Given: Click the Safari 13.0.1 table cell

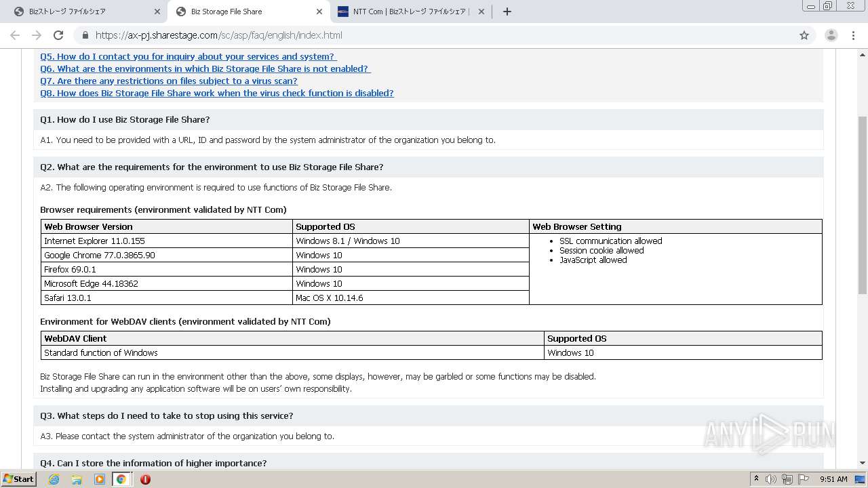Looking at the screenshot, I should [167, 298].
